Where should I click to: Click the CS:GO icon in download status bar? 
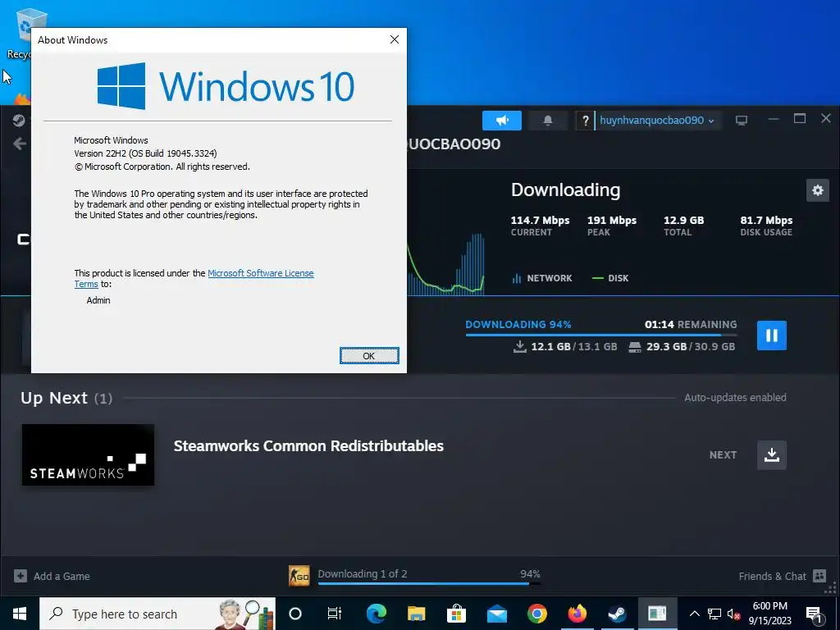click(x=299, y=577)
